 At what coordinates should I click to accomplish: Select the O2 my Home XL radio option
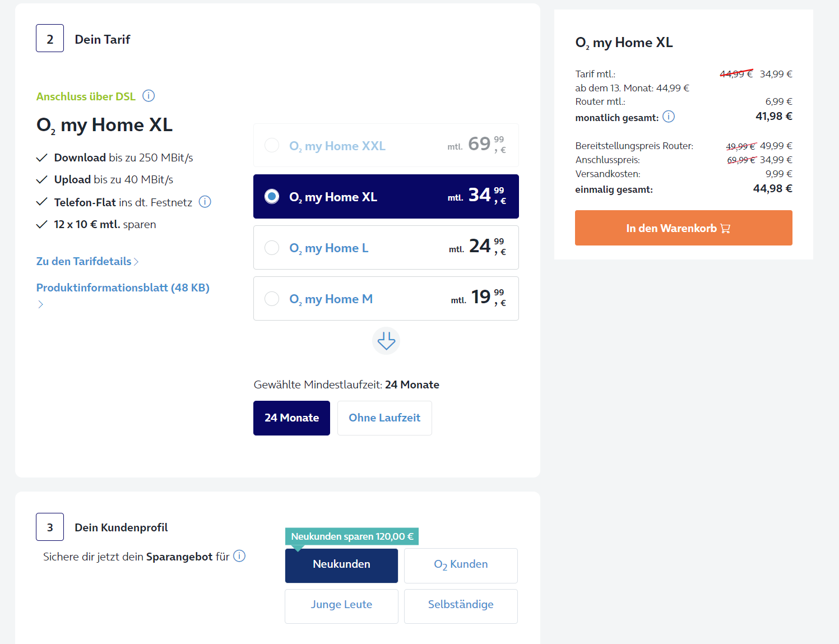[x=272, y=196]
